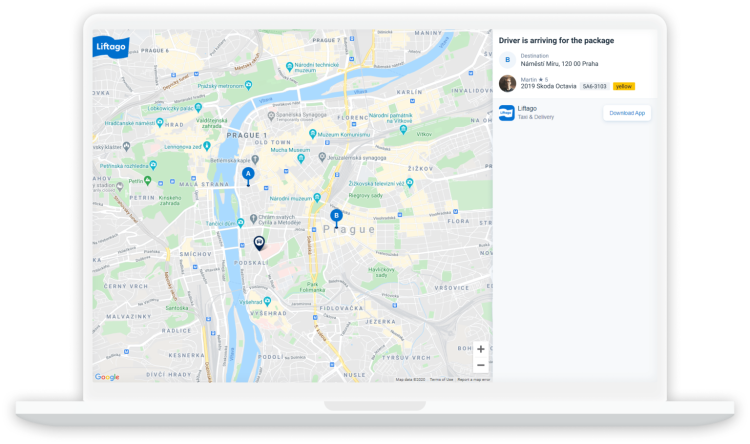Open the Liftago app icon in panel
Screen dimensions: 750x444
pyautogui.click(x=507, y=113)
